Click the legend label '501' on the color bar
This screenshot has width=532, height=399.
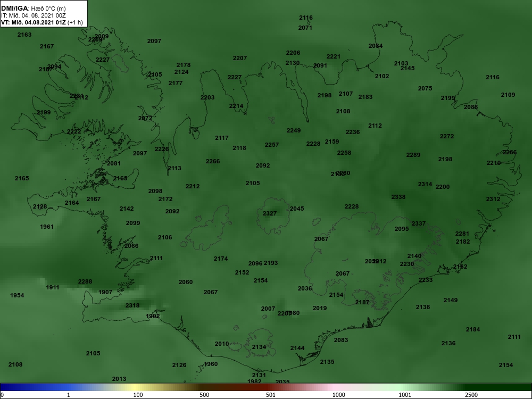(x=270, y=395)
